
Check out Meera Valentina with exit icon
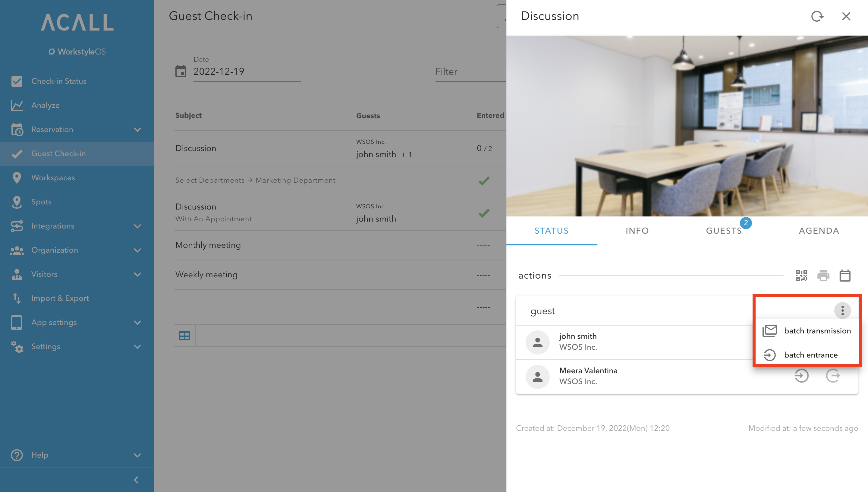pos(833,375)
